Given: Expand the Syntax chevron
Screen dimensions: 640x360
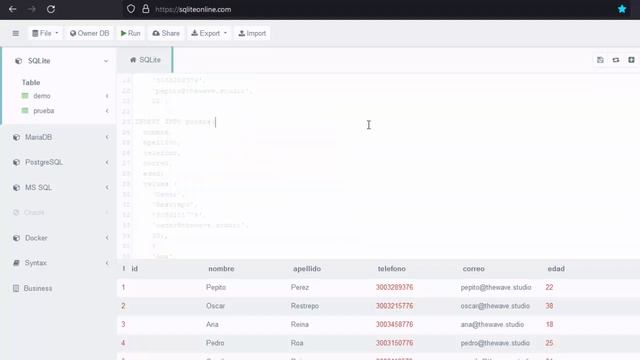Looking at the screenshot, I should (x=107, y=263).
